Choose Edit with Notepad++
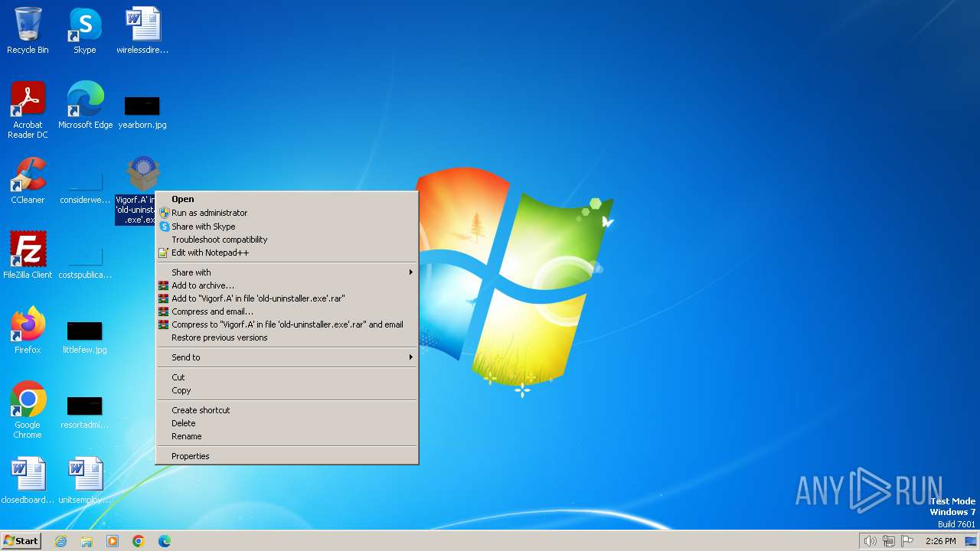The image size is (980, 551). tap(287, 253)
